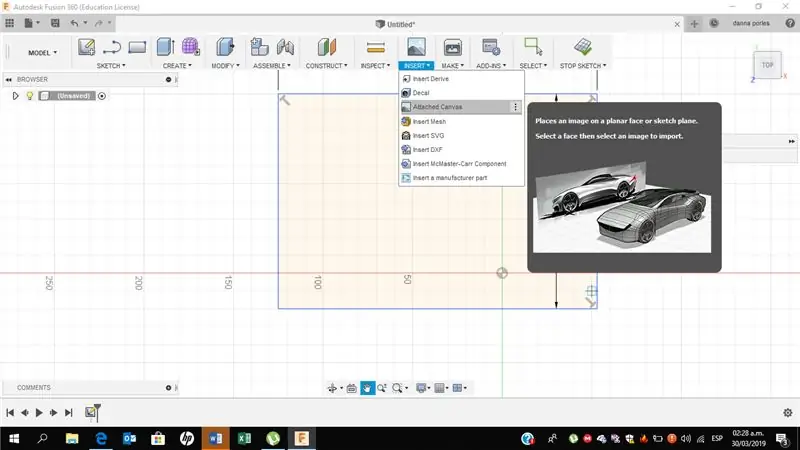The height and width of the screenshot is (450, 800).
Task: Open the Display Settings dropdown
Action: click(x=423, y=388)
